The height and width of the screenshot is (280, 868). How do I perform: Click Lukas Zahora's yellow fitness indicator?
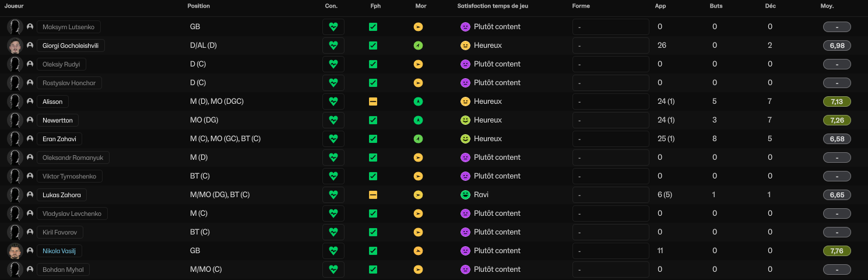pos(373,195)
